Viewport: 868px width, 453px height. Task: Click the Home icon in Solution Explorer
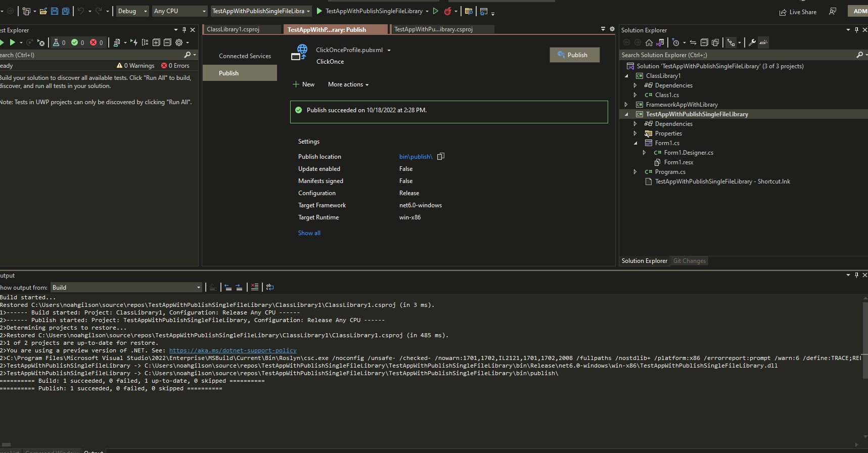pyautogui.click(x=649, y=42)
